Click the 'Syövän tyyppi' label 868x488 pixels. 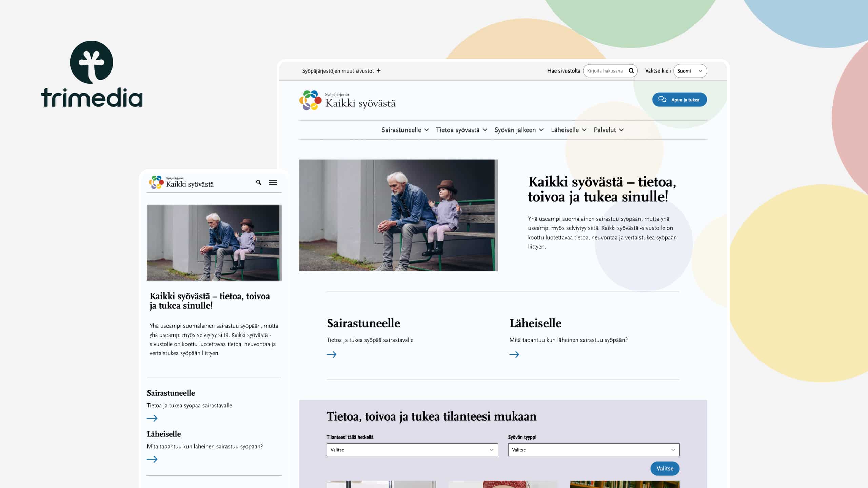tap(522, 437)
